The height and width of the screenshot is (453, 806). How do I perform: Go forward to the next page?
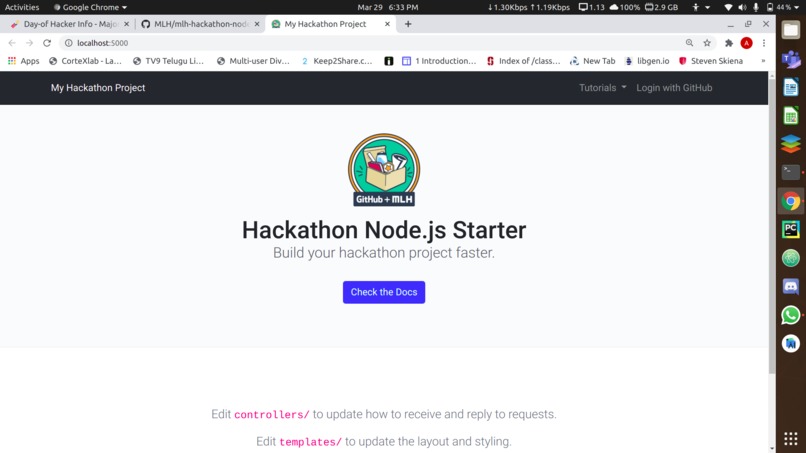[29, 43]
